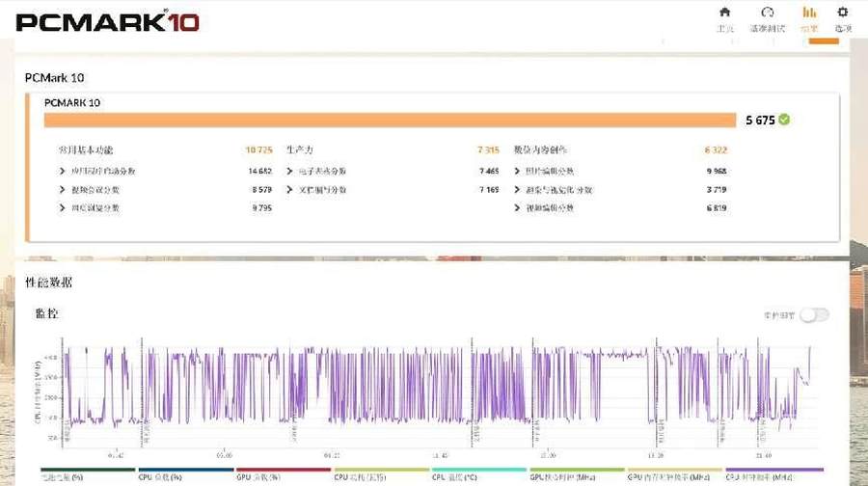Click the Productivity score 7 315
This screenshot has width=868, height=486.
pyautogui.click(x=488, y=150)
